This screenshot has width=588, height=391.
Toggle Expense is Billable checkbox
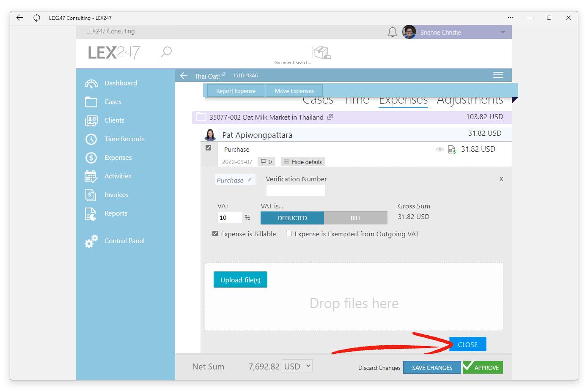pos(215,234)
